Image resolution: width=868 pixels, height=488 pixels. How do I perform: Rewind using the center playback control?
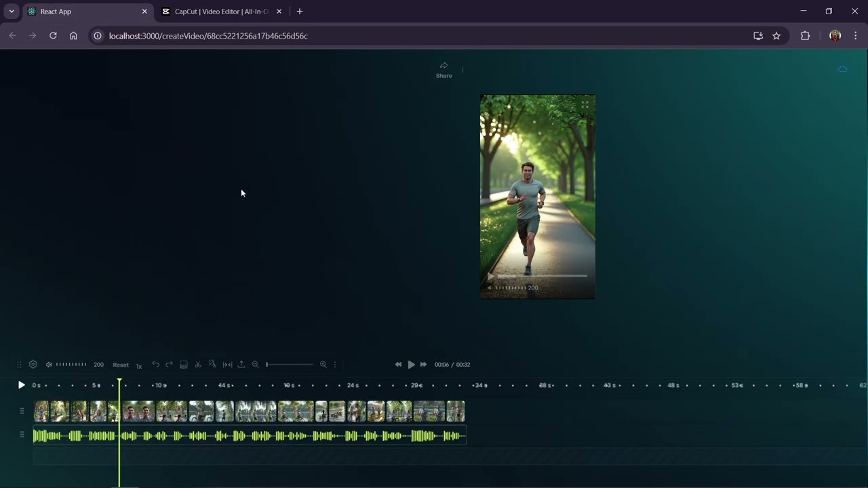(398, 365)
